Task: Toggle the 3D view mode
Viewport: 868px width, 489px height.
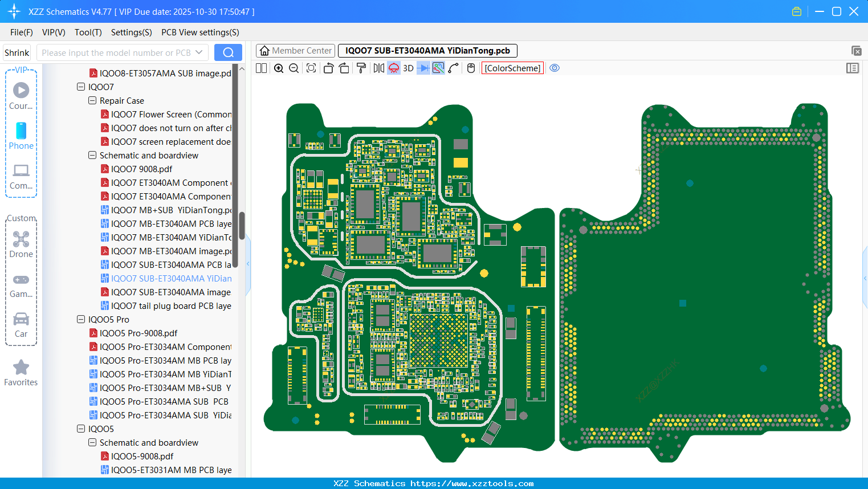Action: click(408, 68)
